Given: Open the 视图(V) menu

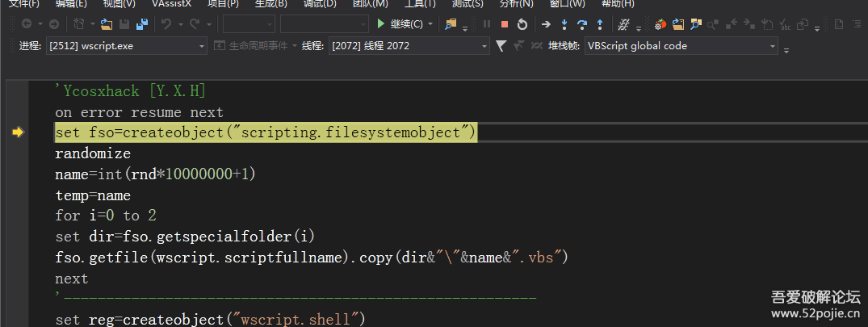Looking at the screenshot, I should (x=119, y=4).
